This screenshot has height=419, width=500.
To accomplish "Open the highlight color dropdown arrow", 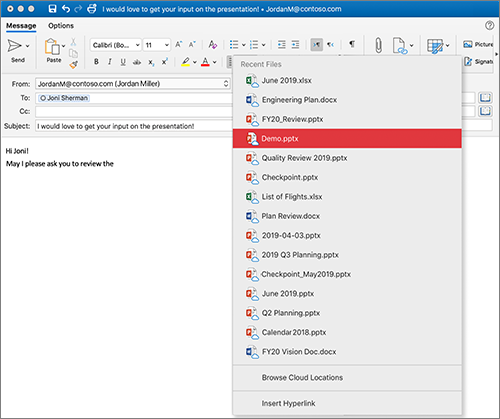I will tap(195, 62).
